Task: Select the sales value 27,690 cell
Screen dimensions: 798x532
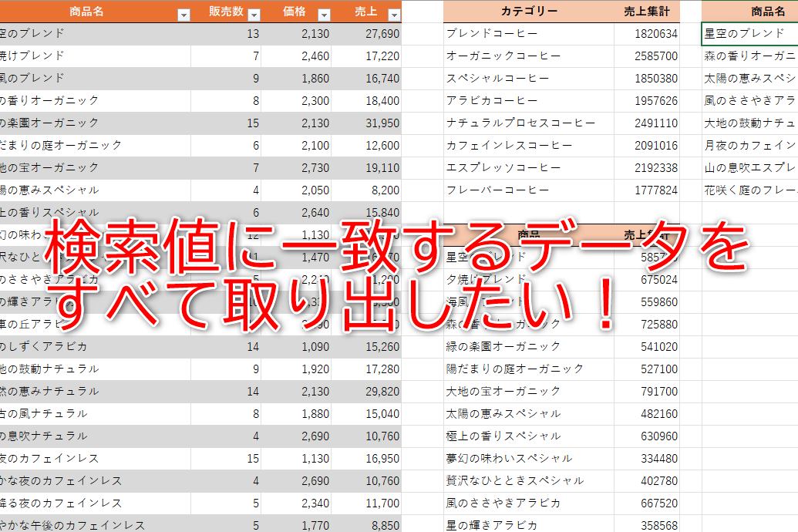Action: 366,34
